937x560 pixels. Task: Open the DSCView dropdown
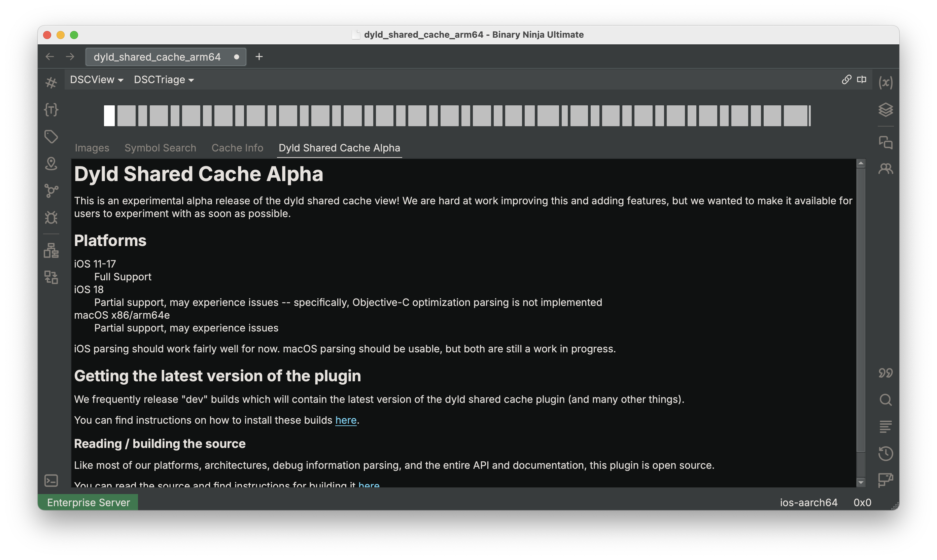(97, 80)
